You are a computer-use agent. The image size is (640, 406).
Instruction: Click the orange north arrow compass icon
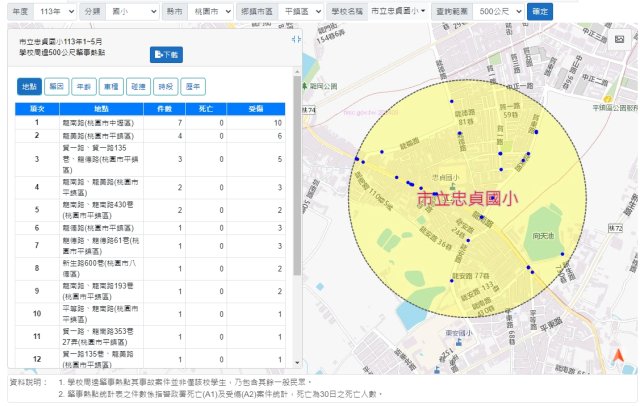619,356
